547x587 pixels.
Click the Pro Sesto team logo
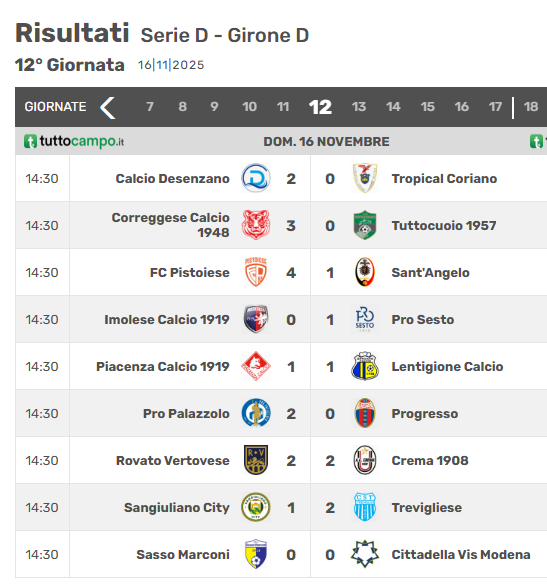point(365,319)
